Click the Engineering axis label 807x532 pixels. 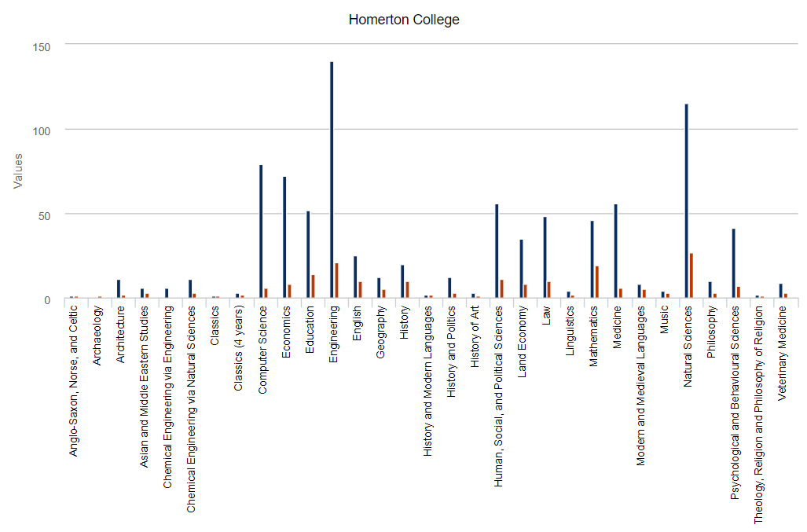coord(333,335)
